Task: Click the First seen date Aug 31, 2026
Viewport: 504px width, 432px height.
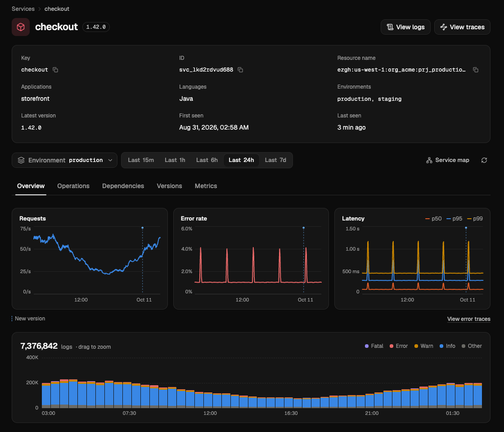Action: click(x=214, y=128)
